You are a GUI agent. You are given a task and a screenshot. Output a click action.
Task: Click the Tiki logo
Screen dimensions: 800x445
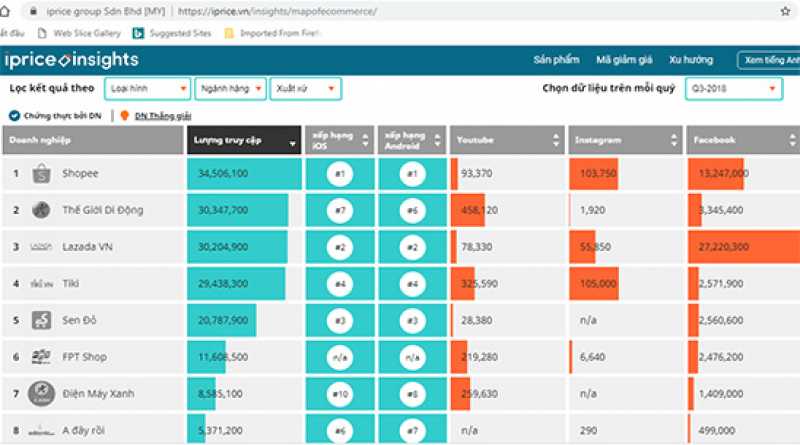[41, 284]
